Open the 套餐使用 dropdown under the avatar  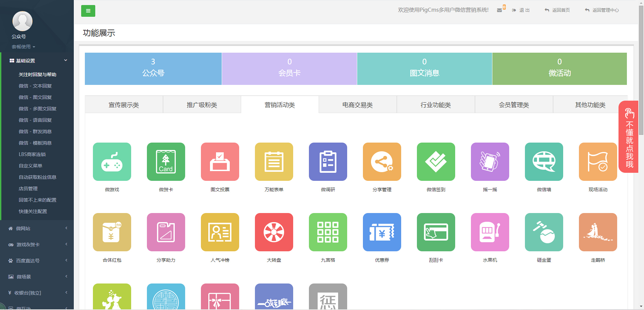point(23,47)
